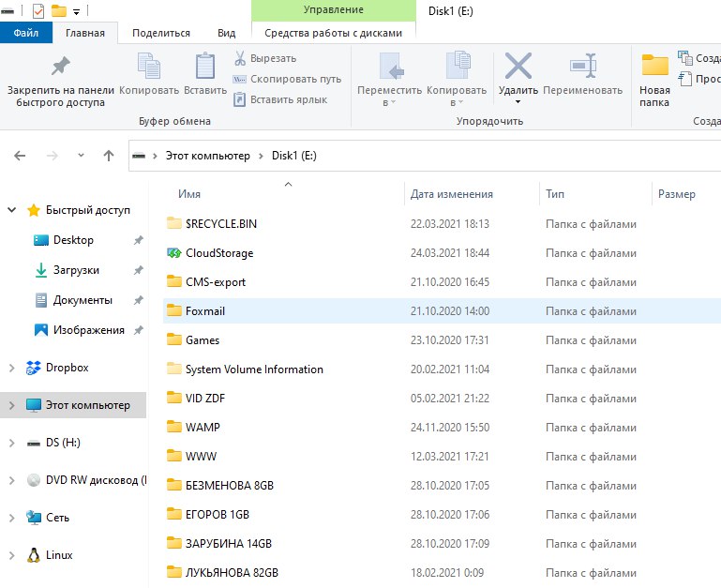721x588 pixels.
Task: Open the Удалить dropdown arrow
Action: pos(518,101)
